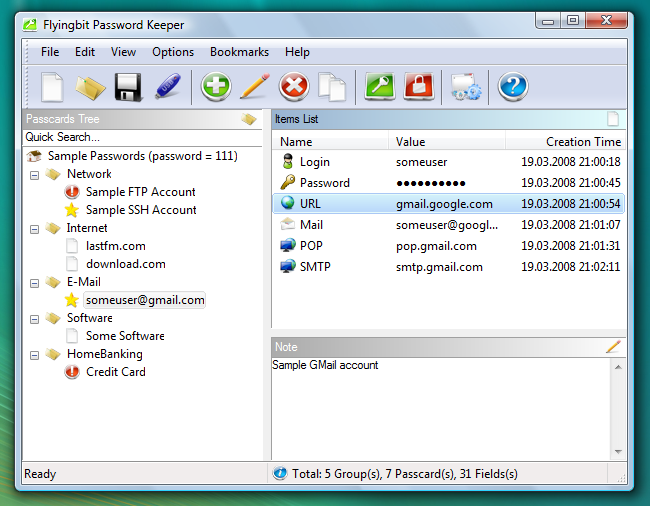The height and width of the screenshot is (506, 650).
Task: Click the pop.gmail.com value
Action: pyautogui.click(x=436, y=246)
